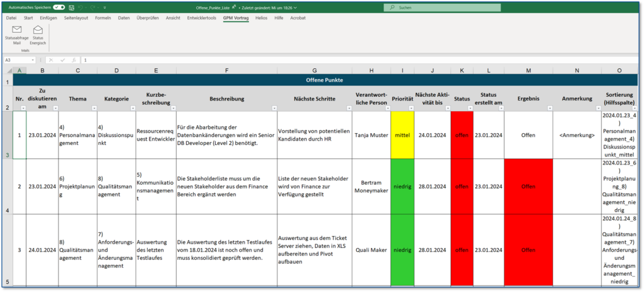Click the magnifier icon in Suchen box
The width and height of the screenshot is (644, 292).
pyautogui.click(x=392, y=8)
